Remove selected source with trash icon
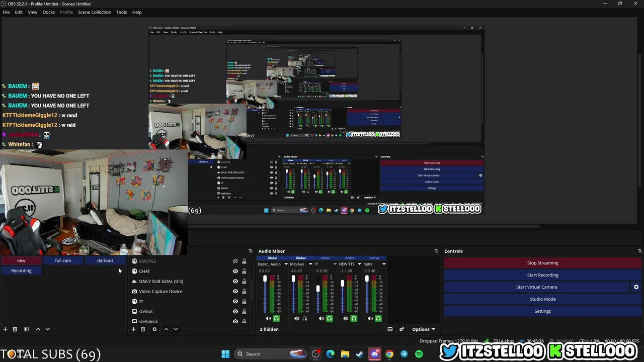Screen dimensions: 644x362 tap(143, 329)
